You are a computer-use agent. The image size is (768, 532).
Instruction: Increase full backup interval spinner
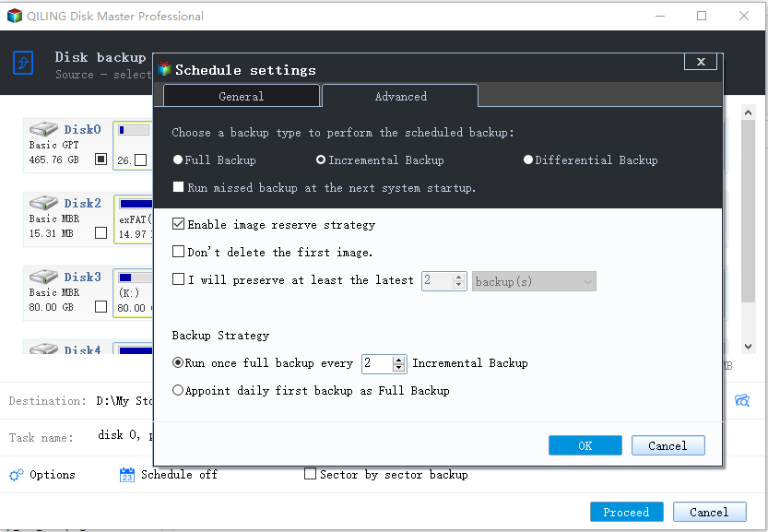398,360
